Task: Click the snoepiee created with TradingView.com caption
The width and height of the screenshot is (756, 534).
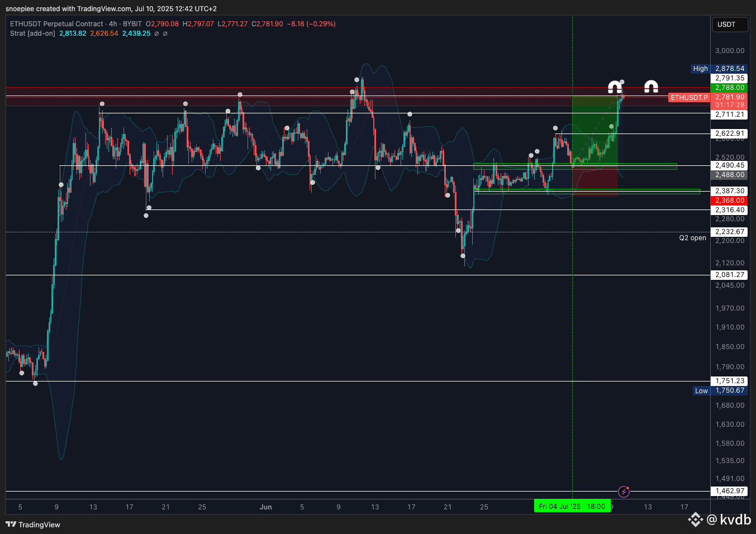Action: tap(111, 8)
